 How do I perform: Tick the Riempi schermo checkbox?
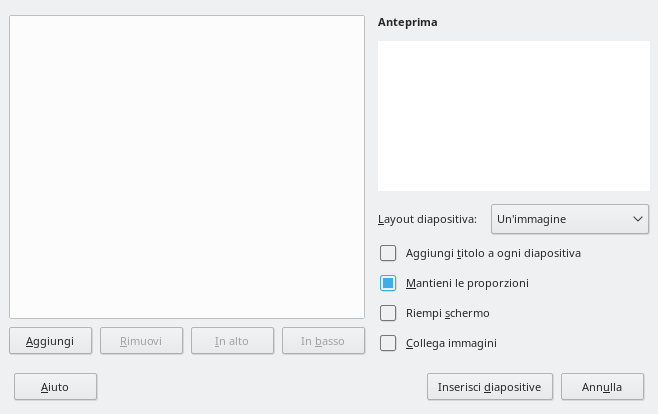point(388,313)
